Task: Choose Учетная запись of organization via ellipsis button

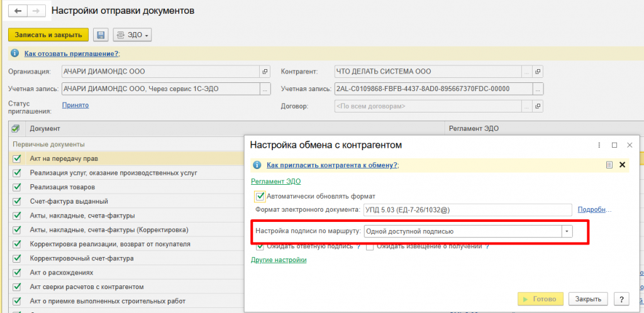Action: click(x=265, y=89)
